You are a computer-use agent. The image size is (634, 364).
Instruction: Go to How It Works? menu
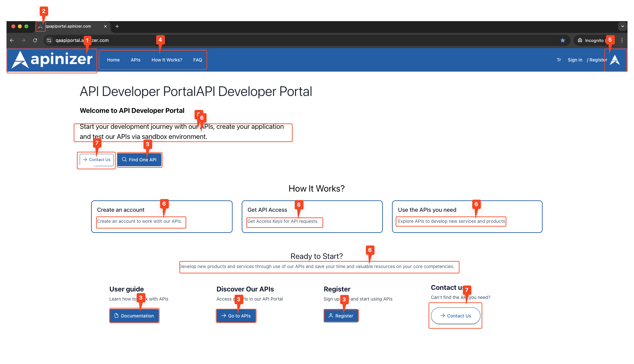167,60
